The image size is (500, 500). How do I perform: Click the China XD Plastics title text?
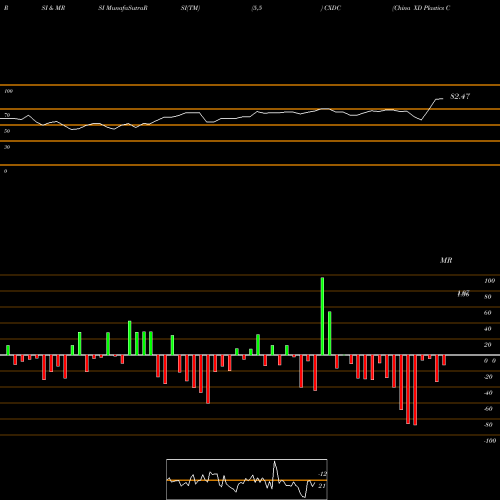point(422,8)
